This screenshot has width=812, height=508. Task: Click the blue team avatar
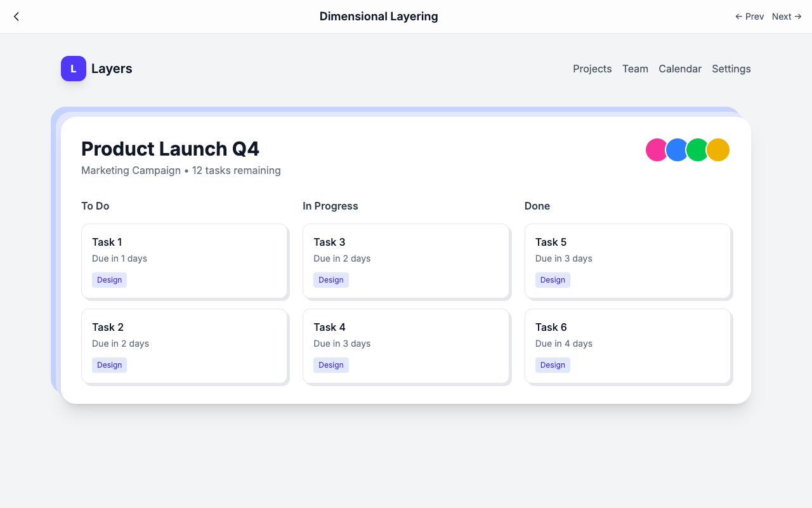pos(677,150)
